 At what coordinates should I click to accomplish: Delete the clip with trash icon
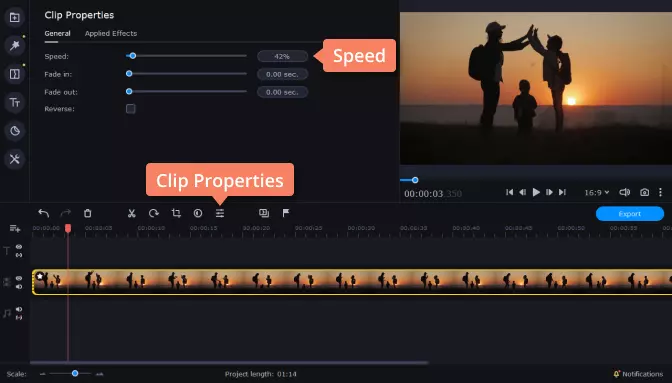point(87,213)
